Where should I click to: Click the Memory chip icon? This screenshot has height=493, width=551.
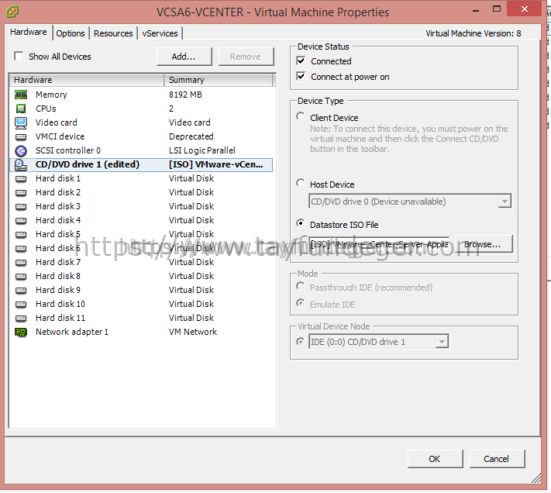tap(21, 95)
